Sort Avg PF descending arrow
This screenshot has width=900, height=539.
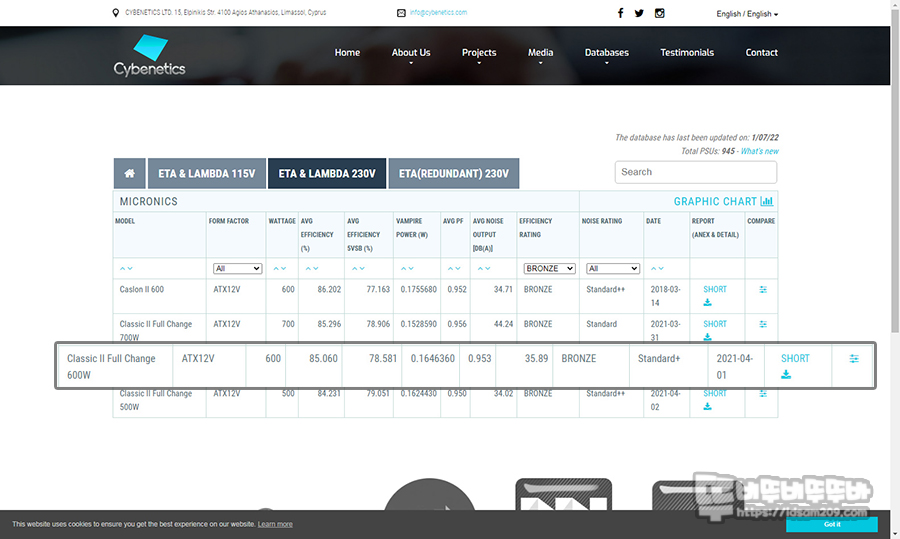458,269
